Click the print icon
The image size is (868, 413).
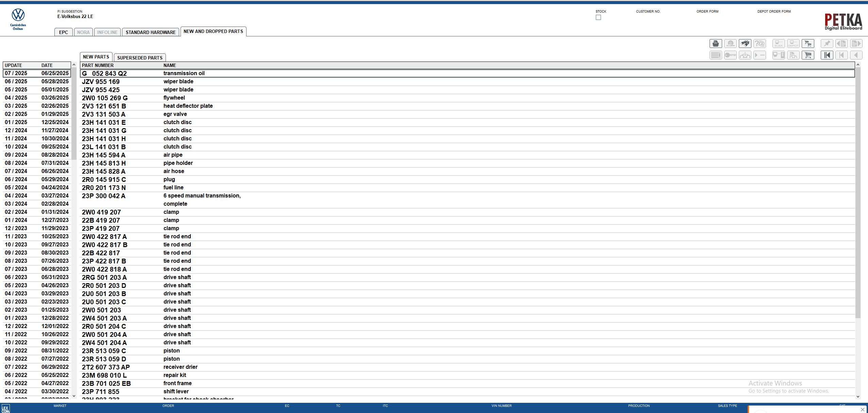[x=715, y=44]
